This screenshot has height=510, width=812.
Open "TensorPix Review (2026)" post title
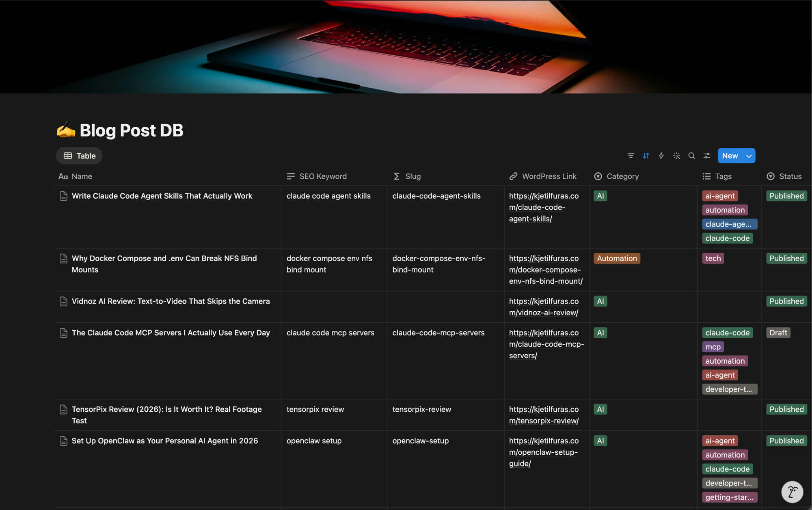pyautogui.click(x=166, y=415)
